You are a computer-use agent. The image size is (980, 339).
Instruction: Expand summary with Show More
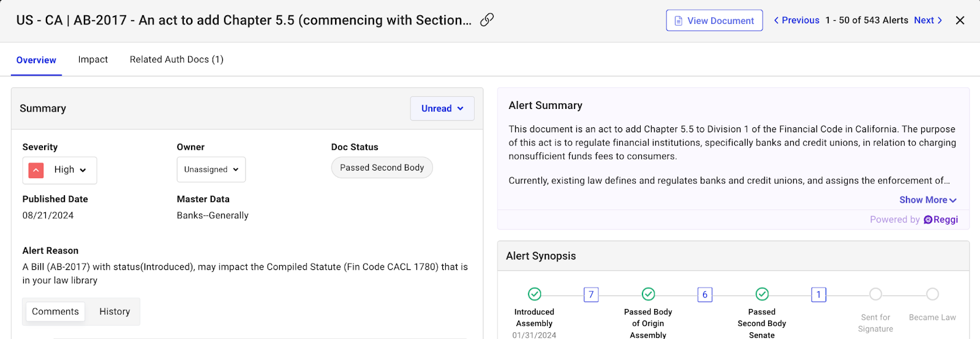927,200
